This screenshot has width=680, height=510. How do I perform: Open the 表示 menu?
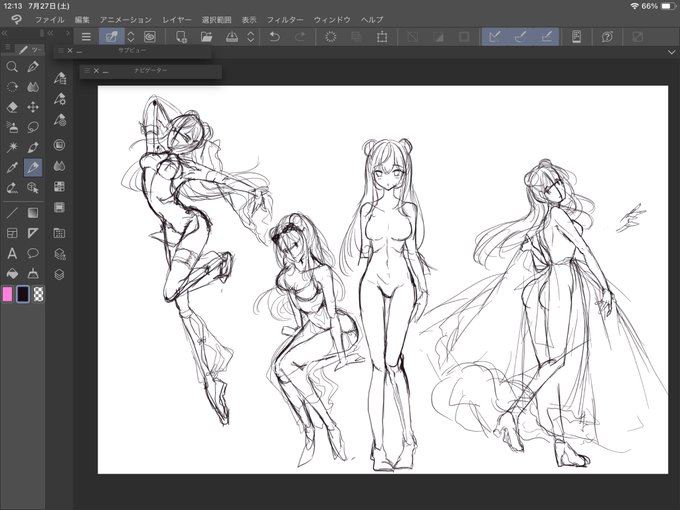click(249, 20)
